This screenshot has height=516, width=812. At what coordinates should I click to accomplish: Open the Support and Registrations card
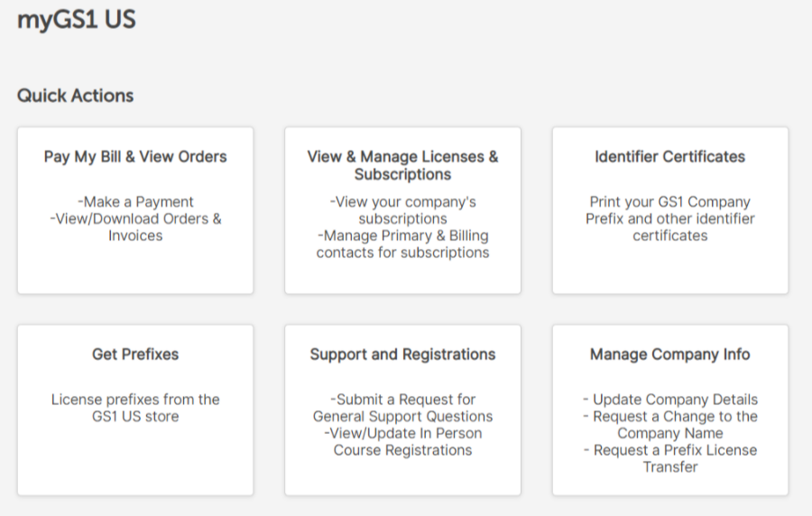pos(403,410)
